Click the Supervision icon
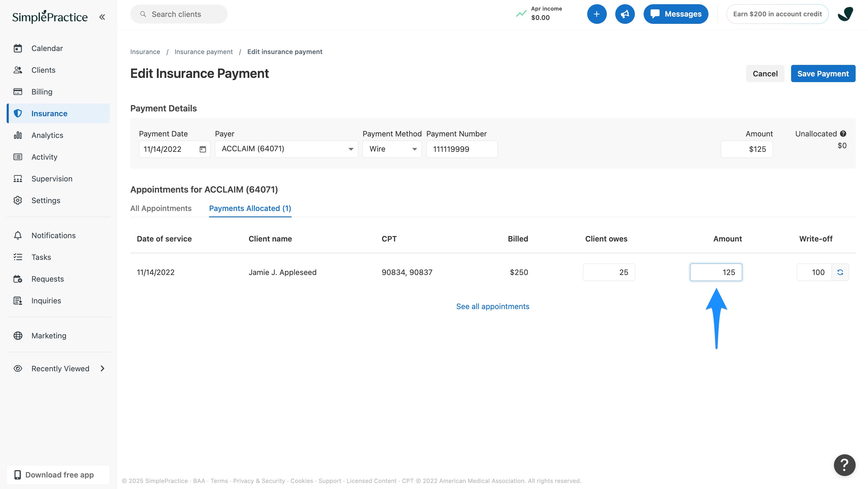Viewport: 868px width, 489px height. click(18, 179)
